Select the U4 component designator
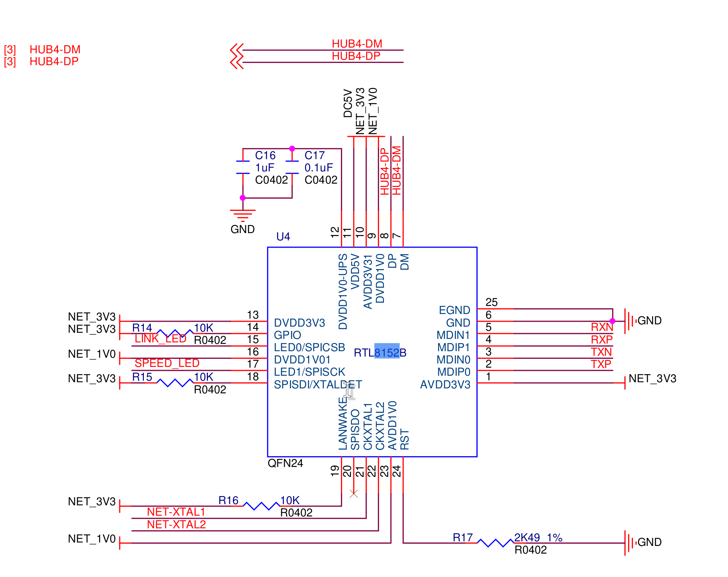 283,237
